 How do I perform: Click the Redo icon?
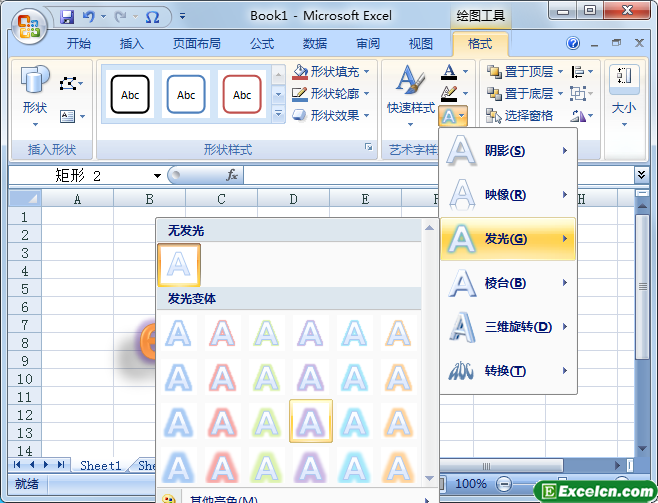[120, 17]
